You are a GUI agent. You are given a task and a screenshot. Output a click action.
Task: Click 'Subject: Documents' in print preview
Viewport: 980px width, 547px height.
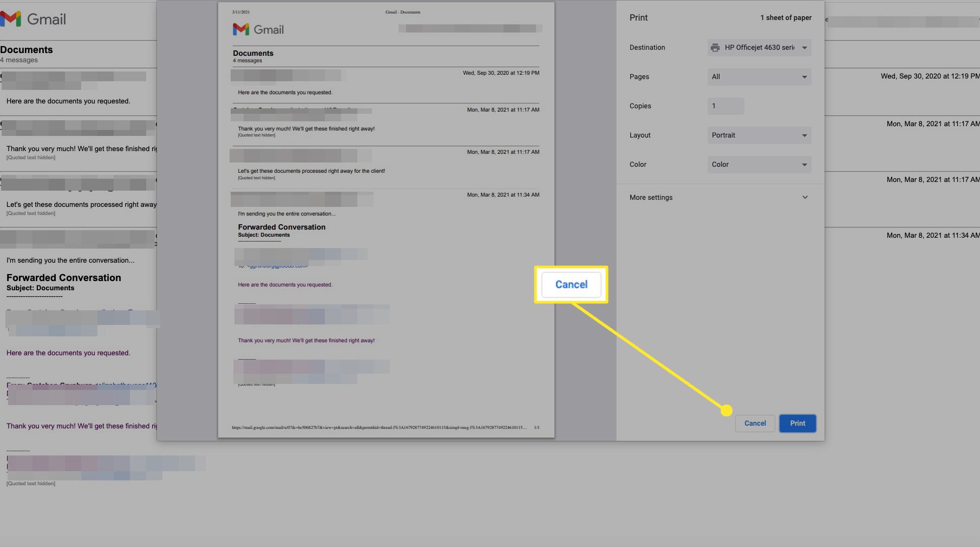click(x=264, y=235)
